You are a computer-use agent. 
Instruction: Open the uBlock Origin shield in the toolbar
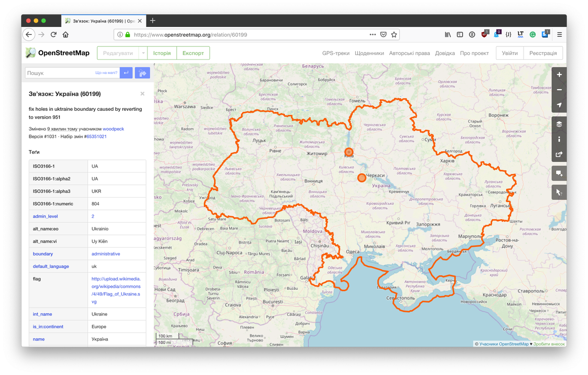484,34
